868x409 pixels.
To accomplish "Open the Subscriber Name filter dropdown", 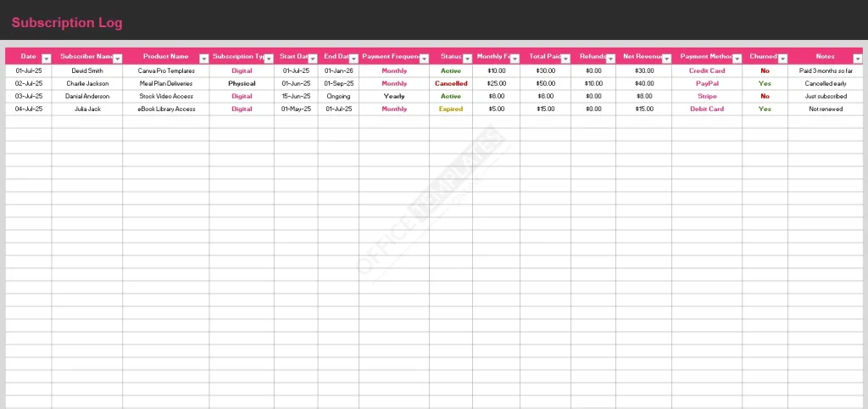I will click(117, 59).
